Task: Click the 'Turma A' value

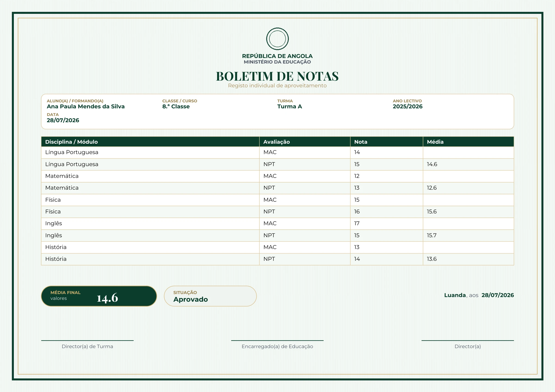Action: click(x=290, y=106)
